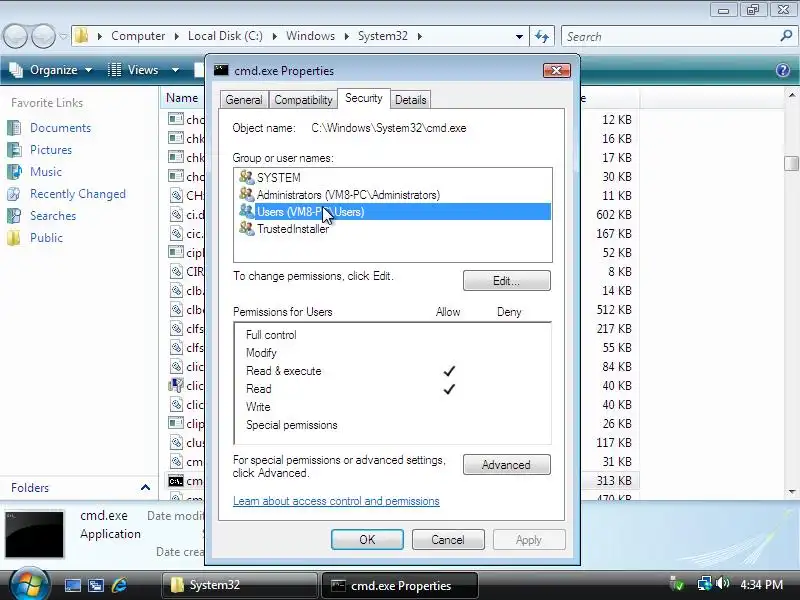Open the Details tab
This screenshot has height=600, width=800.
[410, 99]
